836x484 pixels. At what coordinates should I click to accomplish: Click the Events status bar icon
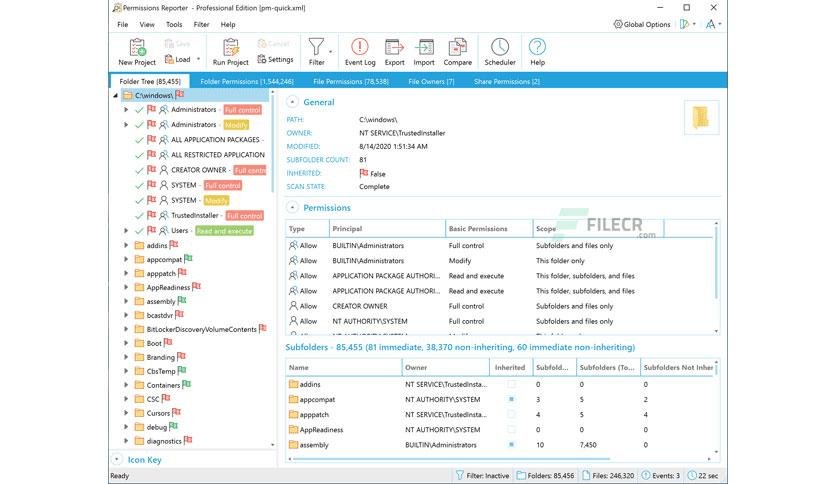[646, 475]
